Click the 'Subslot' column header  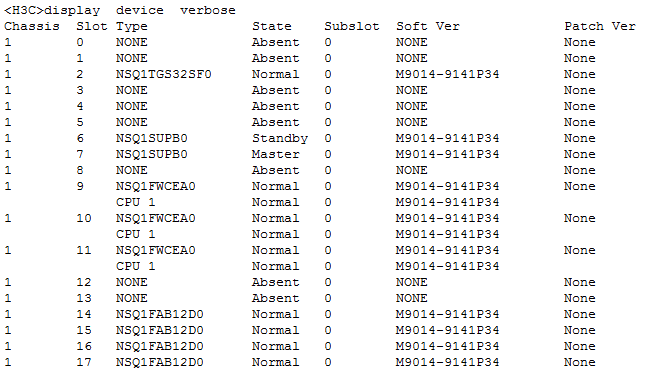352,26
